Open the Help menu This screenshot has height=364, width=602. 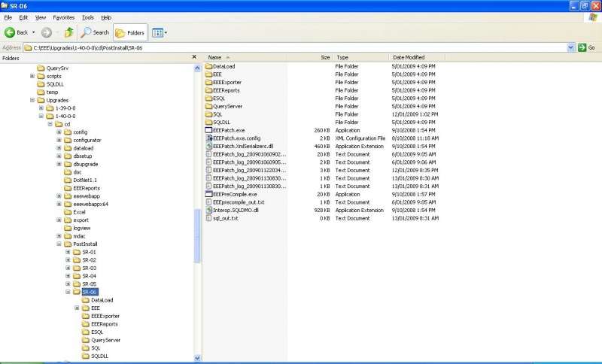coord(106,17)
